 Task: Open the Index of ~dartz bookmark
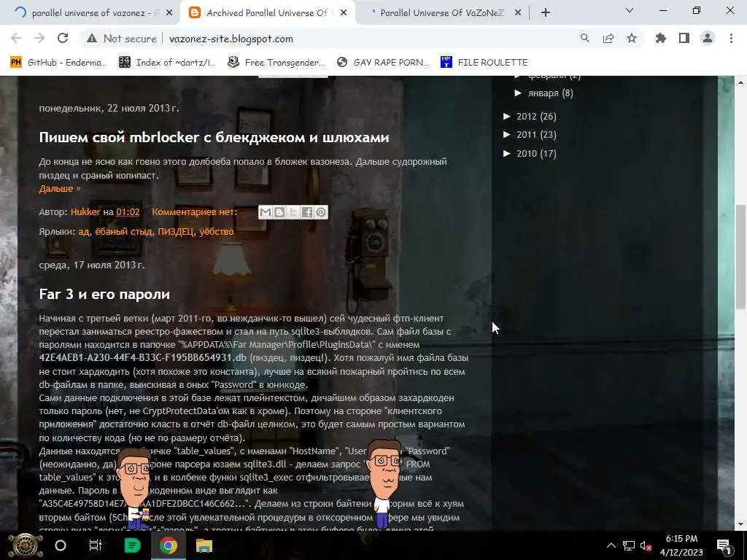point(167,63)
